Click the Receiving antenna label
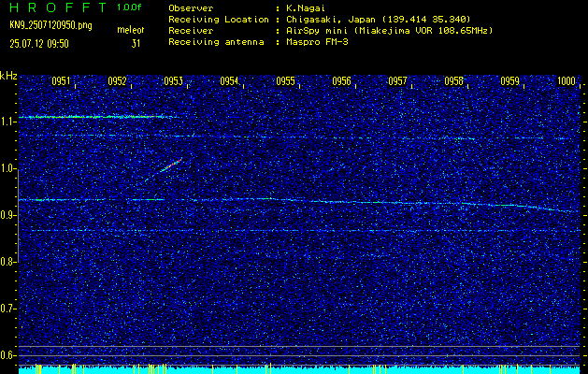 coord(216,42)
